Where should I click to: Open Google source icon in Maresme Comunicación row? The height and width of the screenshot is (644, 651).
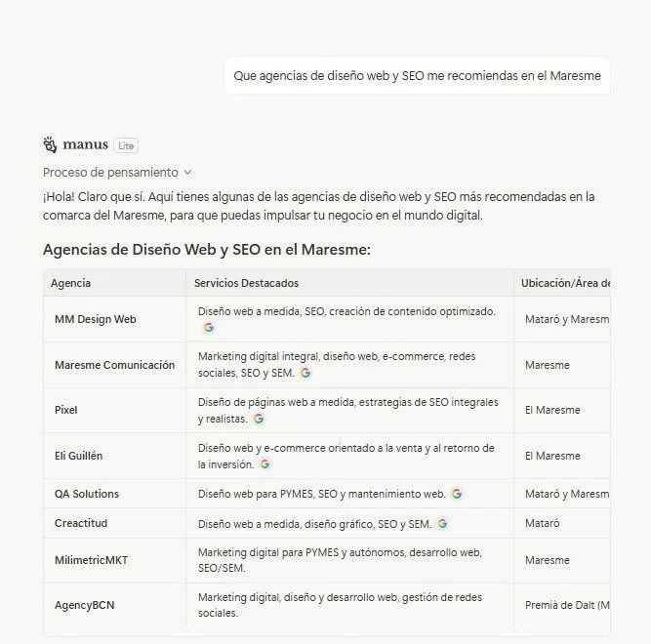(305, 373)
